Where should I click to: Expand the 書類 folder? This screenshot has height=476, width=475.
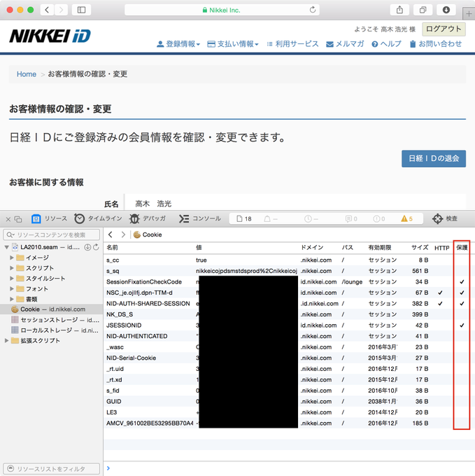click(12, 299)
